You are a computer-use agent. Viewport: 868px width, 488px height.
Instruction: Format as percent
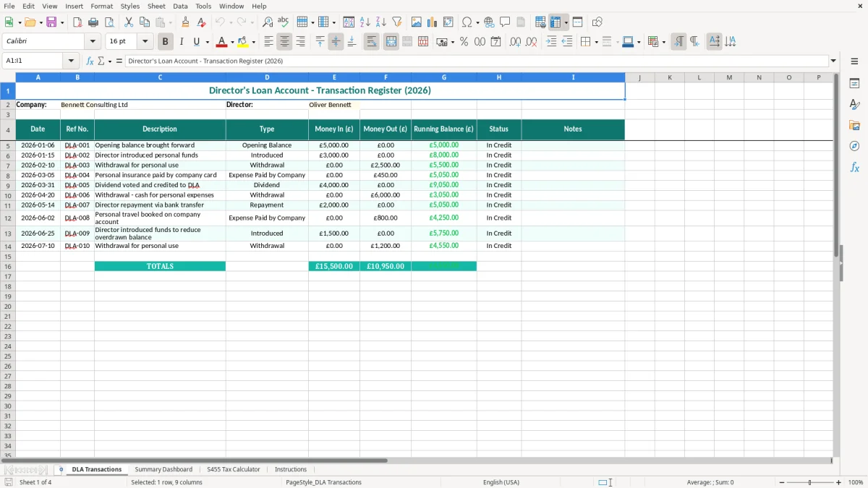point(464,42)
